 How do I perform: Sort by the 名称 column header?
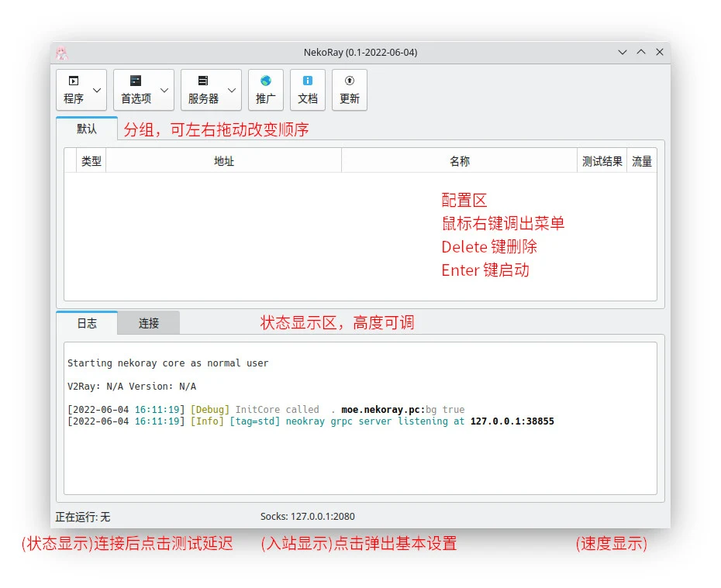click(460, 161)
